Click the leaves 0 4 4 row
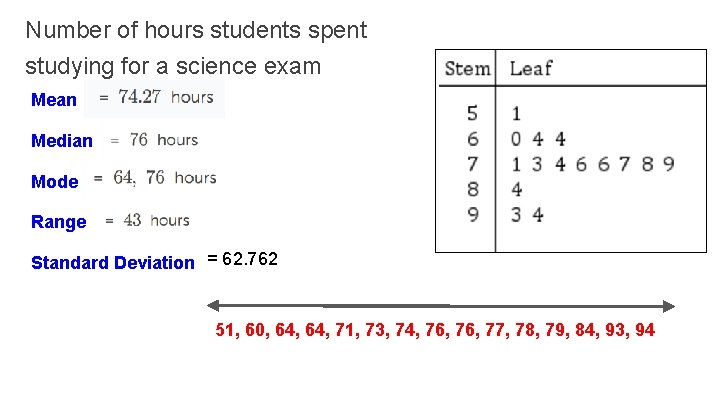 click(538, 139)
